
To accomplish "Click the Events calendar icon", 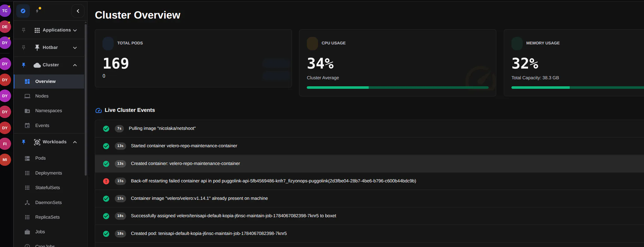I will coord(27,126).
